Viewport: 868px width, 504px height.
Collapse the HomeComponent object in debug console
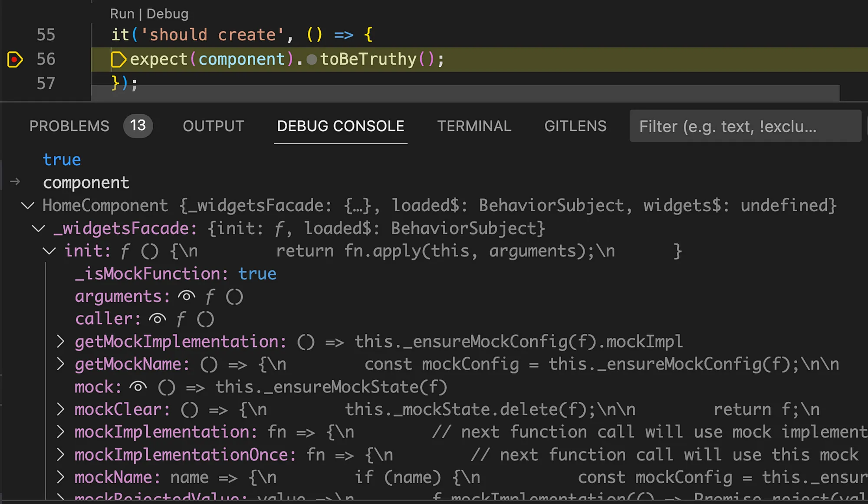click(28, 206)
